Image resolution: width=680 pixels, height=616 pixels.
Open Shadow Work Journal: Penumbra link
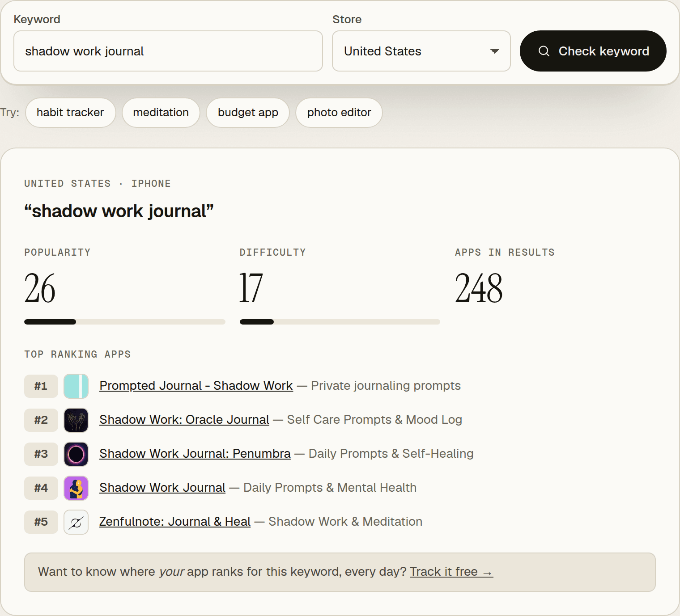coord(195,453)
